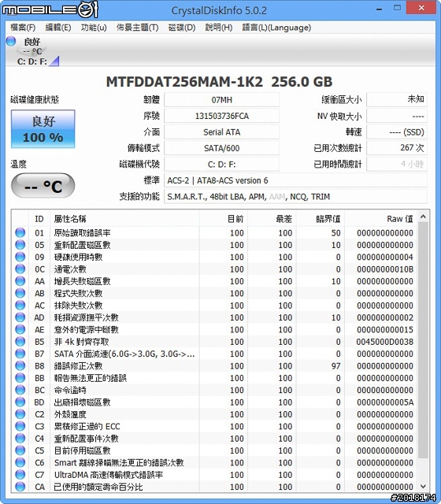
Task: Click status orb for attribute C4
Action: coord(20,438)
